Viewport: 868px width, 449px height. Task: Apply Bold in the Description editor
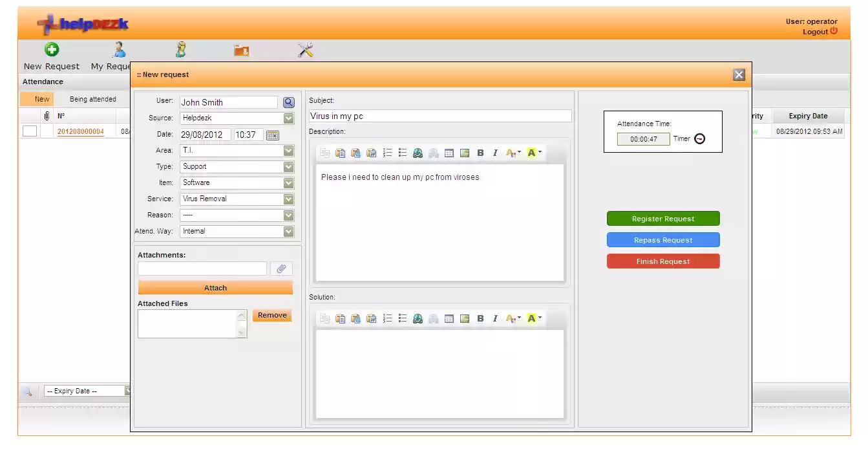tap(480, 153)
